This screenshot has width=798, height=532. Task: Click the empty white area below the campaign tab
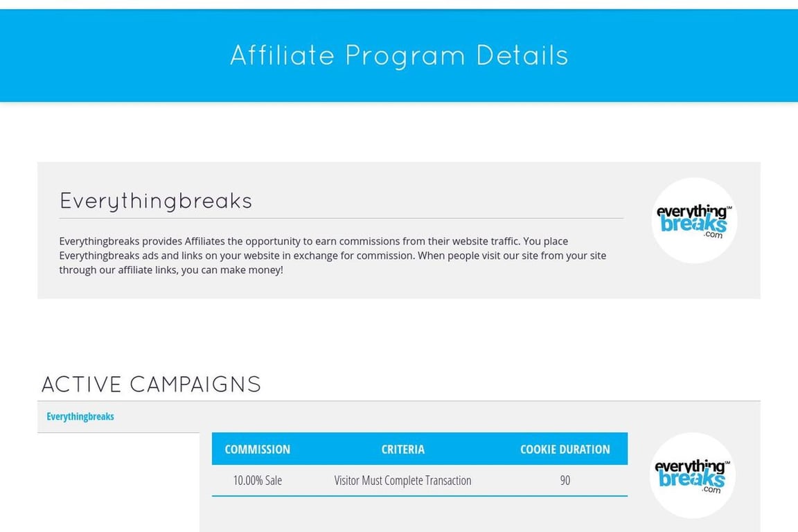click(118, 482)
